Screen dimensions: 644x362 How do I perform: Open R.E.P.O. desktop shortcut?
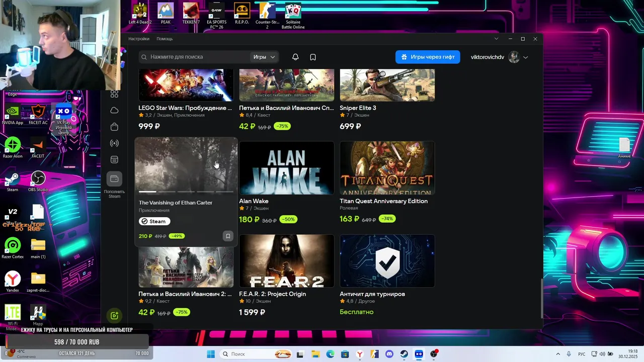click(x=242, y=14)
